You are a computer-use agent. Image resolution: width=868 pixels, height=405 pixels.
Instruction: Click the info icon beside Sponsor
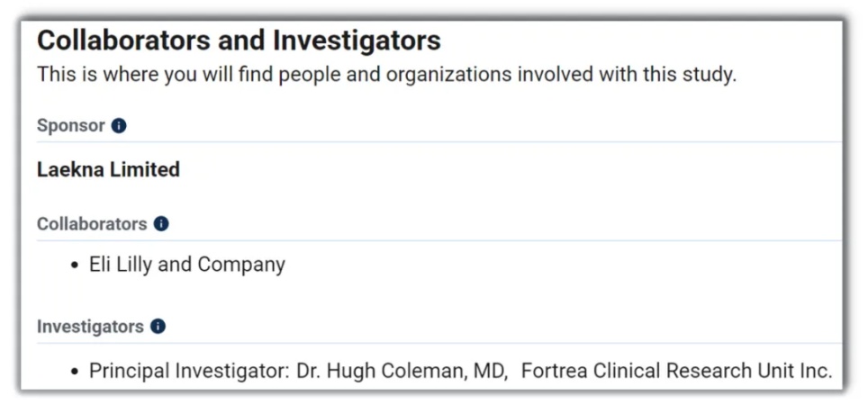click(x=119, y=126)
